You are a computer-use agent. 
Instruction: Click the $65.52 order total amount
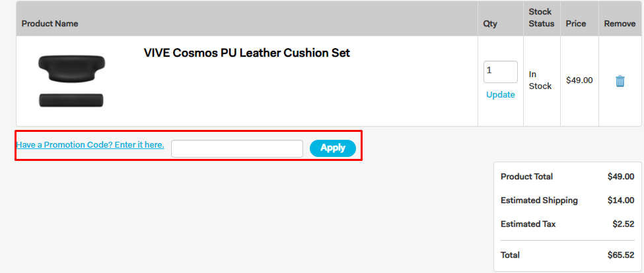point(621,255)
